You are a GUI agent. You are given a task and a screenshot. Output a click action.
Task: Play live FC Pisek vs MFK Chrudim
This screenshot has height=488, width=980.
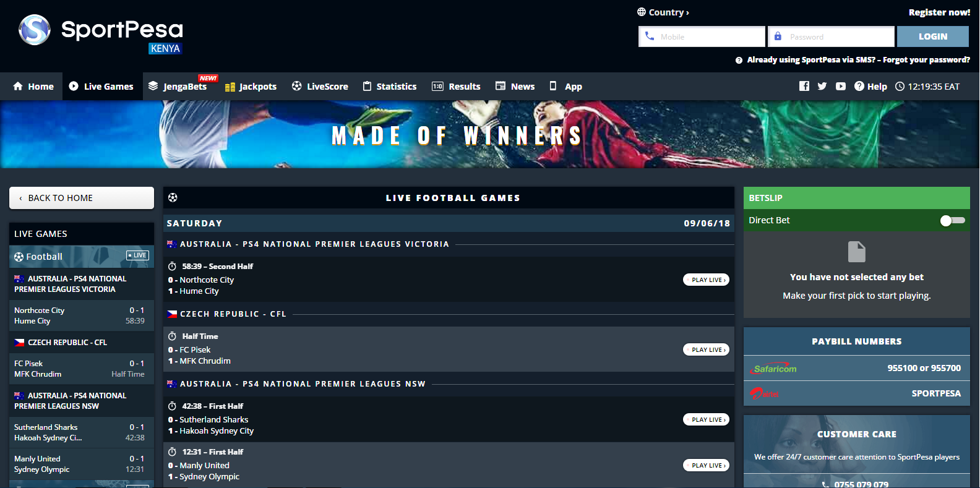706,349
